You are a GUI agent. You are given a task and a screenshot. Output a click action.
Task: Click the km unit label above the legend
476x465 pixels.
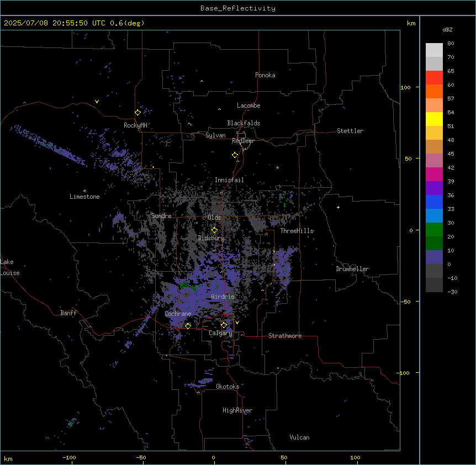(x=411, y=23)
